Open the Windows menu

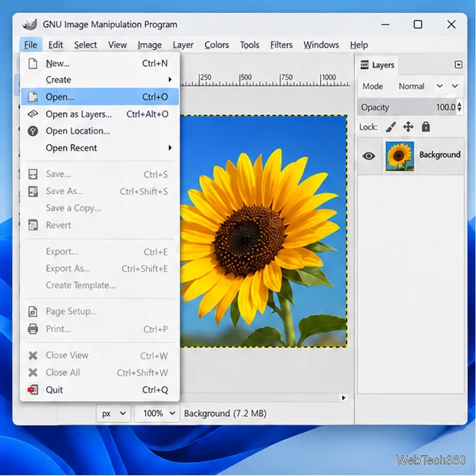(321, 45)
